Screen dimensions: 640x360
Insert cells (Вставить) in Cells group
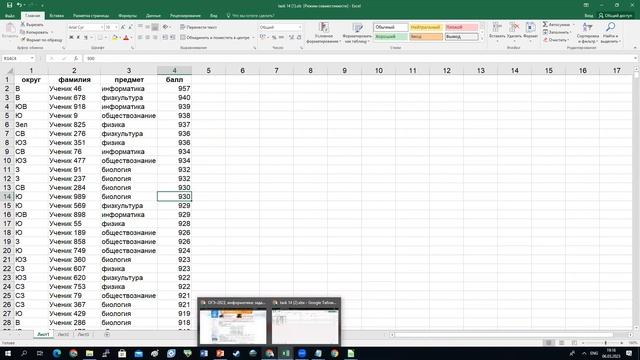(497, 31)
